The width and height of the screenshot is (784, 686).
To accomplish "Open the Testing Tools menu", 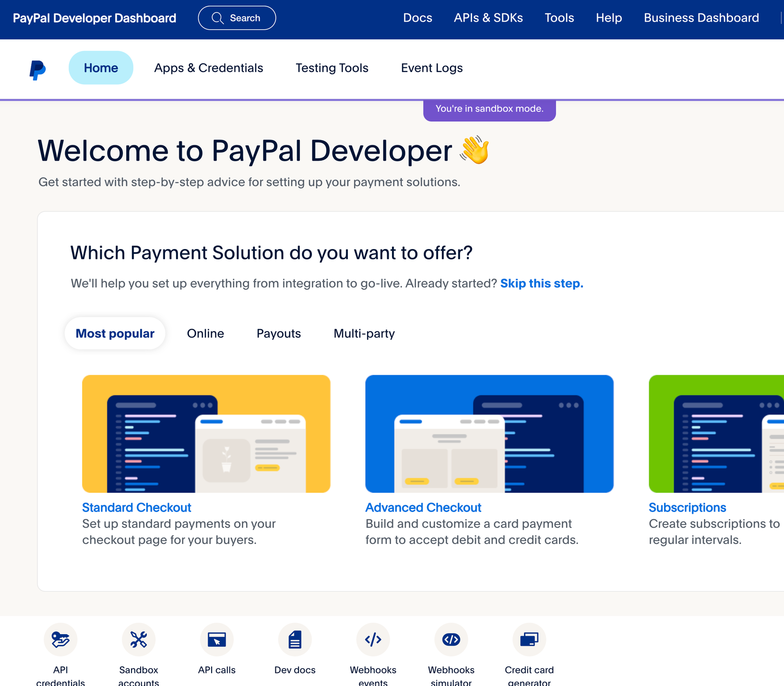I will click(x=332, y=68).
